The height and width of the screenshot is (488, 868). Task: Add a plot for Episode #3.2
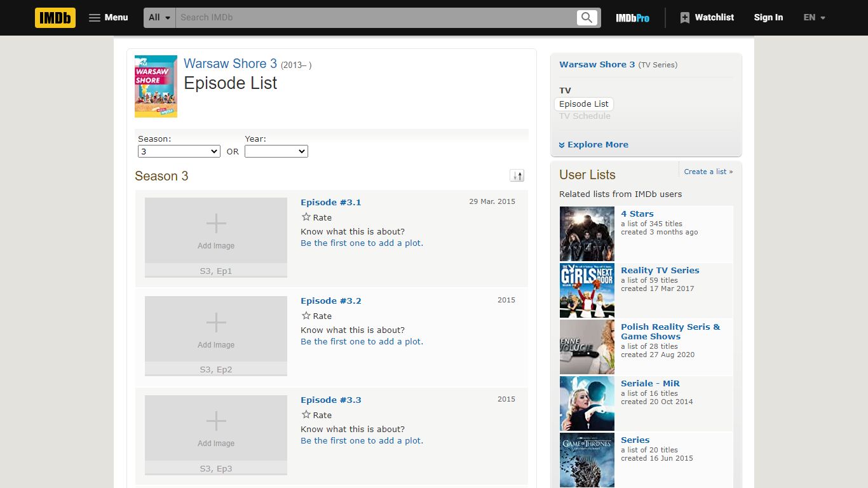tap(362, 341)
